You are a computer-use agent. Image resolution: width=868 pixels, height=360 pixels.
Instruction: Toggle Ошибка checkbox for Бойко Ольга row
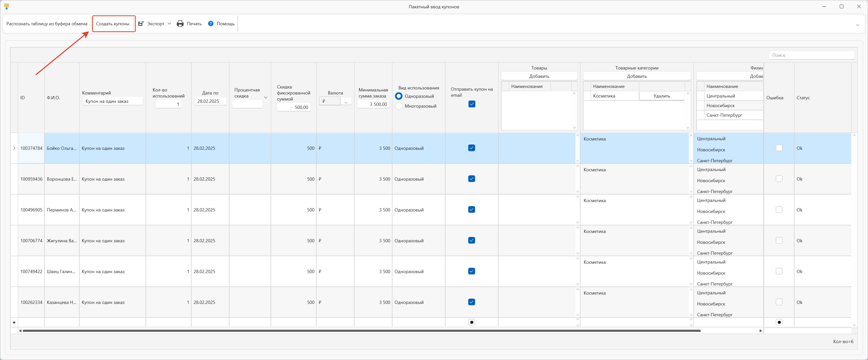pyautogui.click(x=779, y=148)
